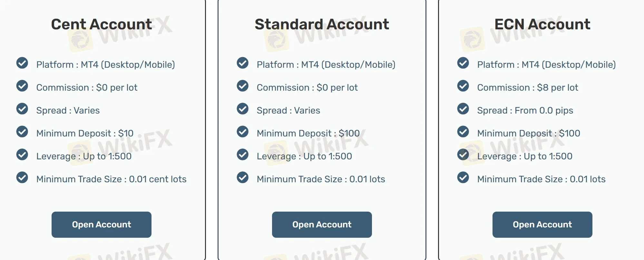
Task: Click the Standard Minimum Deposit : $100 text
Action: 308,133
